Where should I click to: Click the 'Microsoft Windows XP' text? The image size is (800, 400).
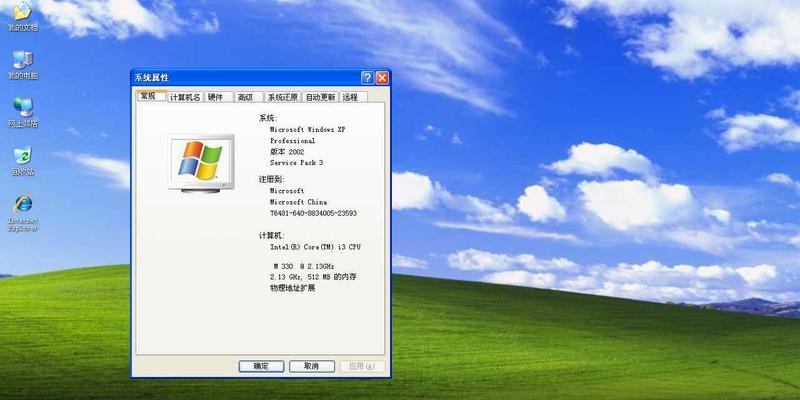tap(308, 130)
